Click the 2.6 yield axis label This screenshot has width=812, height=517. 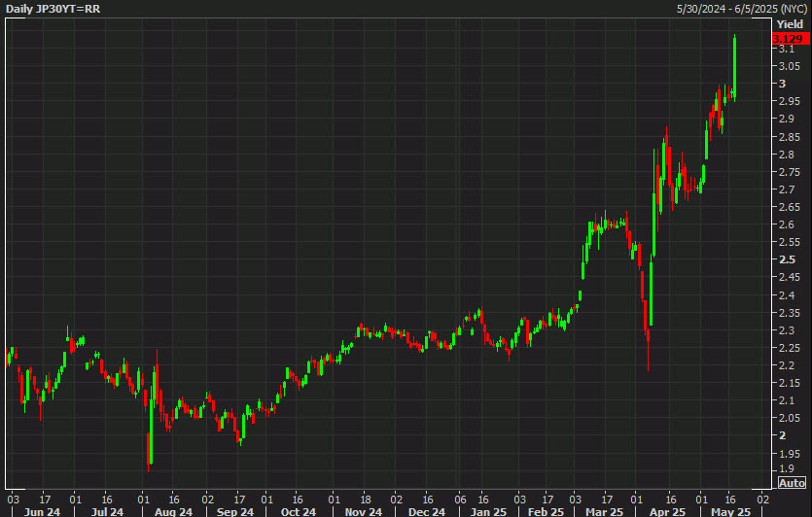pyautogui.click(x=787, y=224)
